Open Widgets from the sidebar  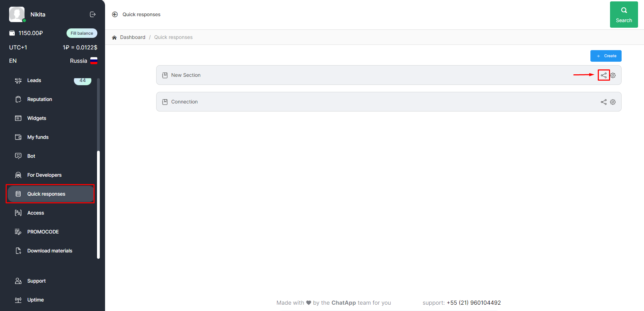coord(37,119)
